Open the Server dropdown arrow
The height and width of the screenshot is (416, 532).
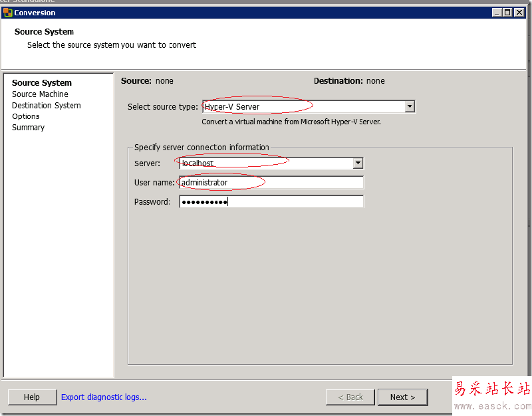(x=358, y=163)
